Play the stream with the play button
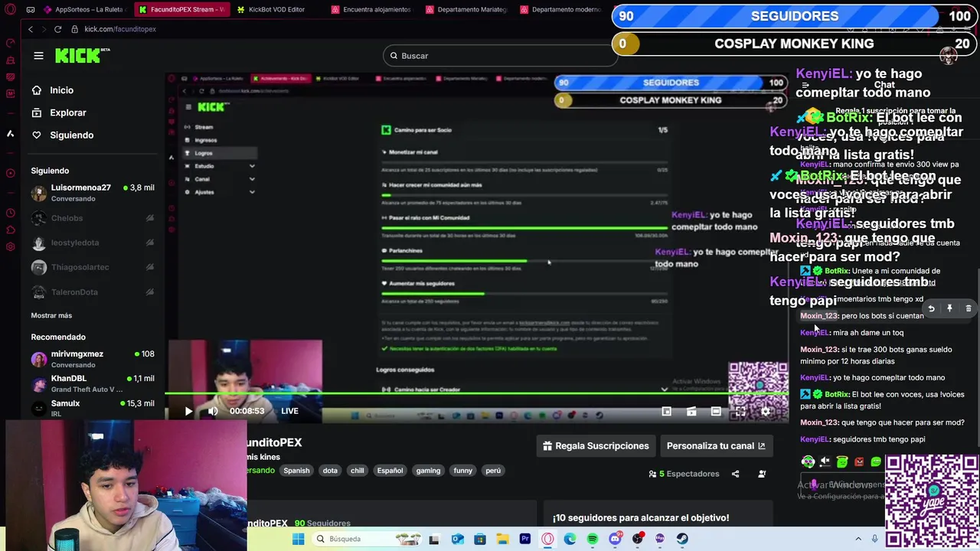This screenshot has height=551, width=980. 188,411
